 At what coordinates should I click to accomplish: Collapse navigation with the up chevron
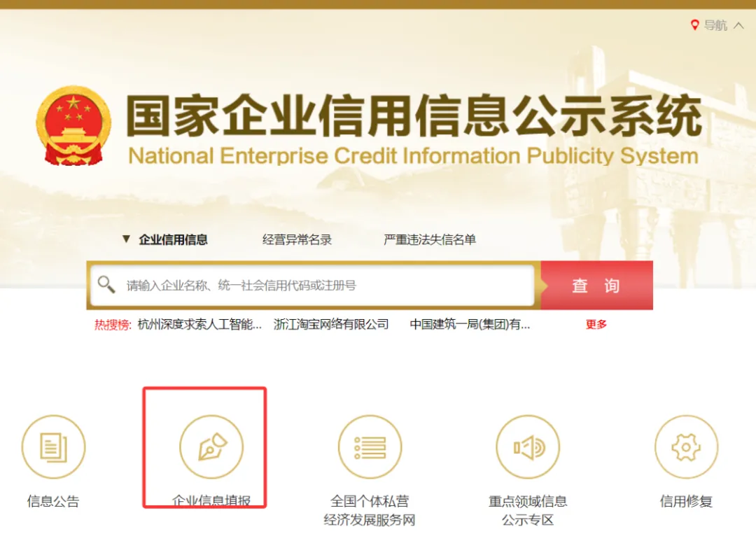click(x=738, y=25)
